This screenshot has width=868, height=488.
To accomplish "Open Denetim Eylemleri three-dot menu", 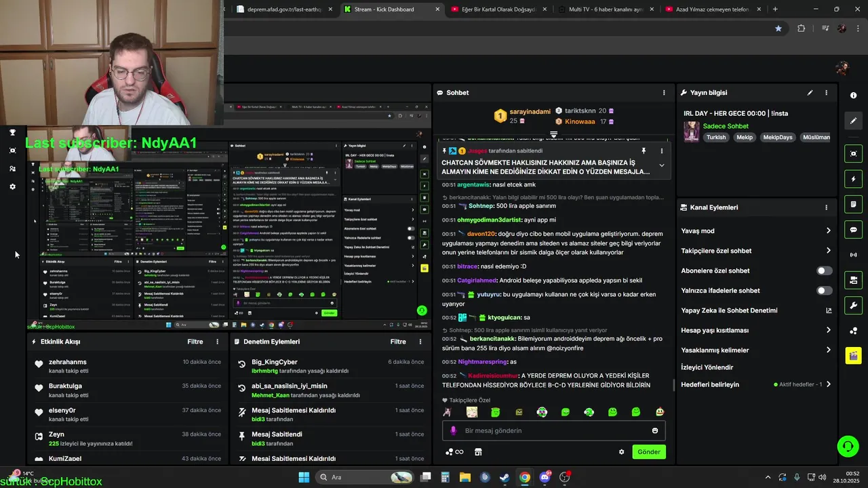I will (x=420, y=342).
